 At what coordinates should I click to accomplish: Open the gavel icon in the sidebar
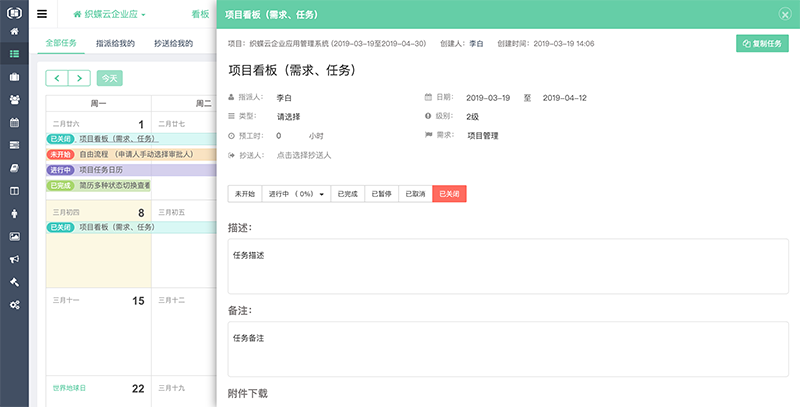point(14,282)
